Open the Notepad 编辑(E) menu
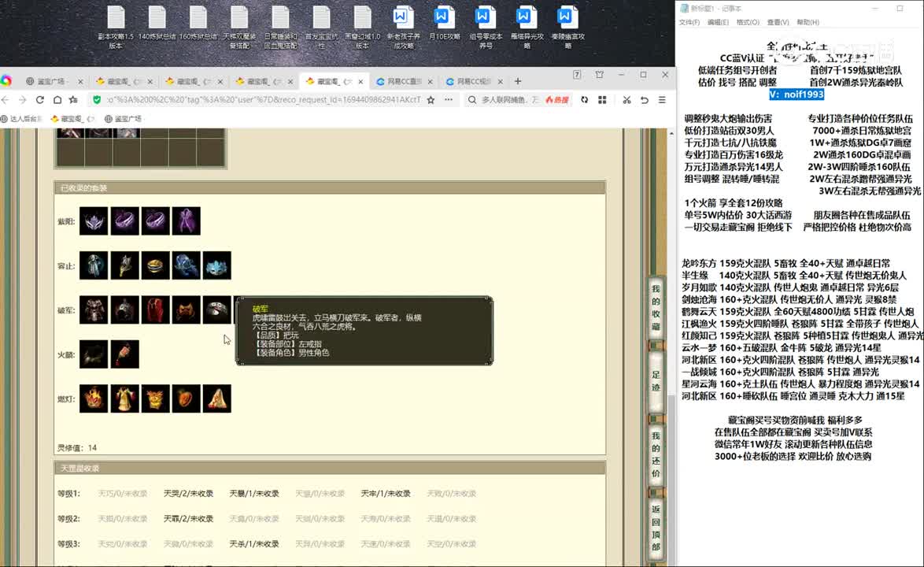The height and width of the screenshot is (567, 924). point(718,22)
